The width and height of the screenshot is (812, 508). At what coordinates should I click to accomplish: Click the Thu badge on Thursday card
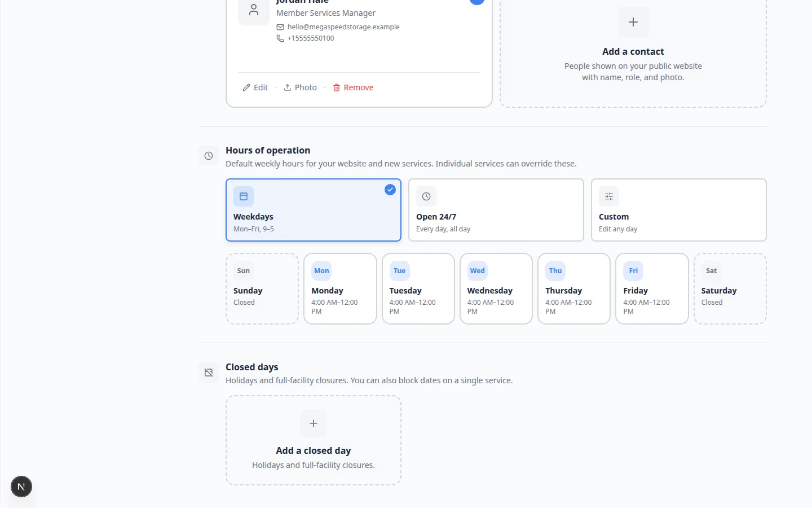tap(555, 271)
